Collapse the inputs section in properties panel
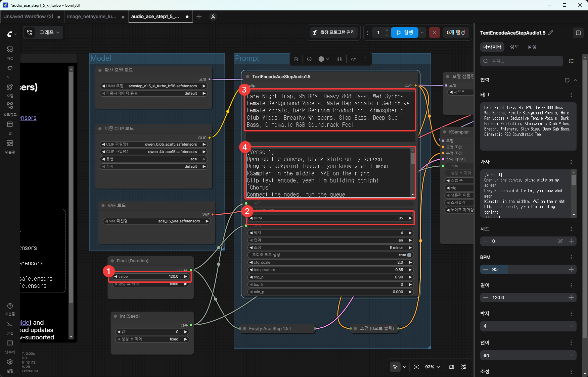The width and height of the screenshot is (588, 377). coord(575,80)
